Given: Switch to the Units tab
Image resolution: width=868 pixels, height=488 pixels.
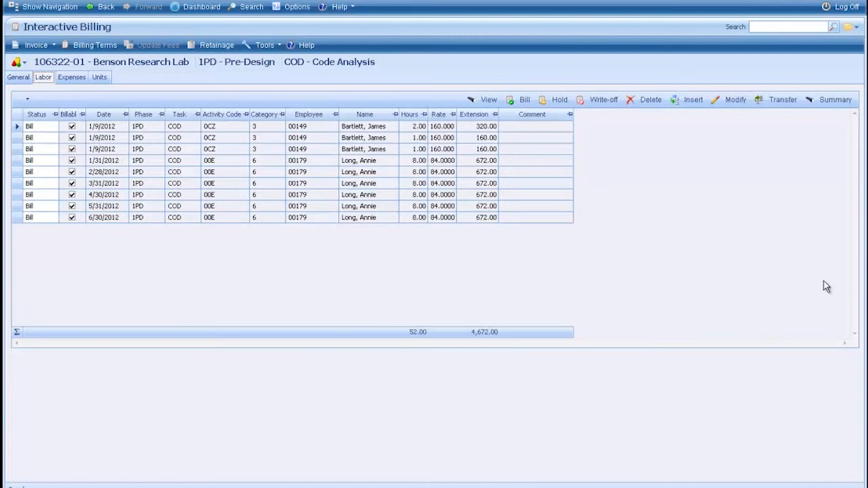Looking at the screenshot, I should click(100, 77).
